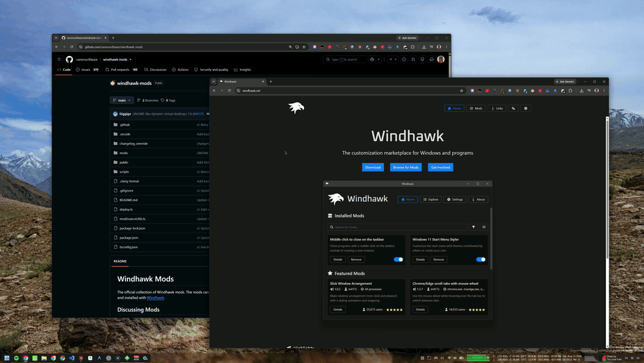Open the site information icon next to windhawk.net
The image size is (644, 363).
(238, 90)
